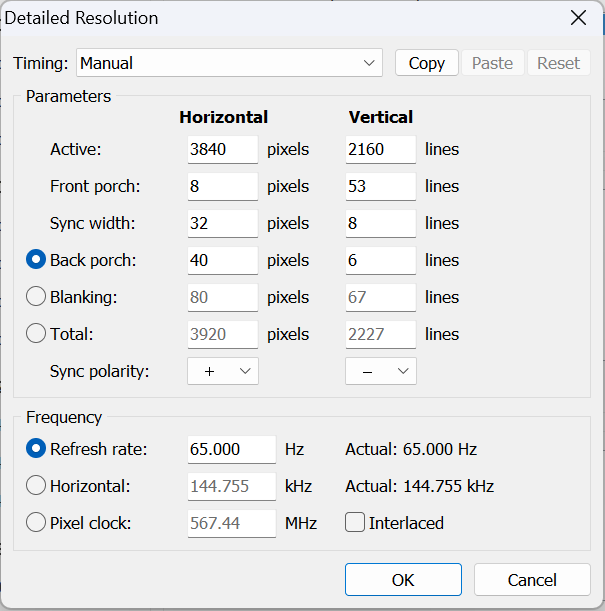Viewport: 605px width, 611px height.
Task: Select the Total radio button
Action: (36, 334)
